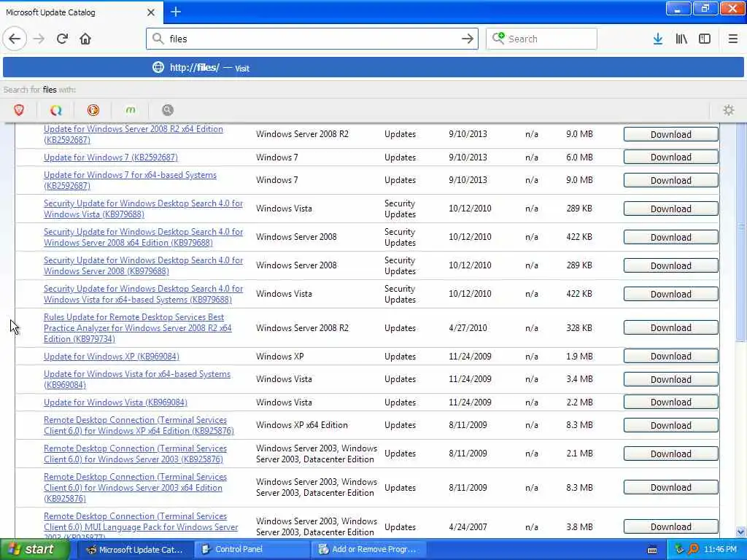This screenshot has height=560, width=747.
Task: Download the 328 KB Rules Update
Action: tap(671, 327)
